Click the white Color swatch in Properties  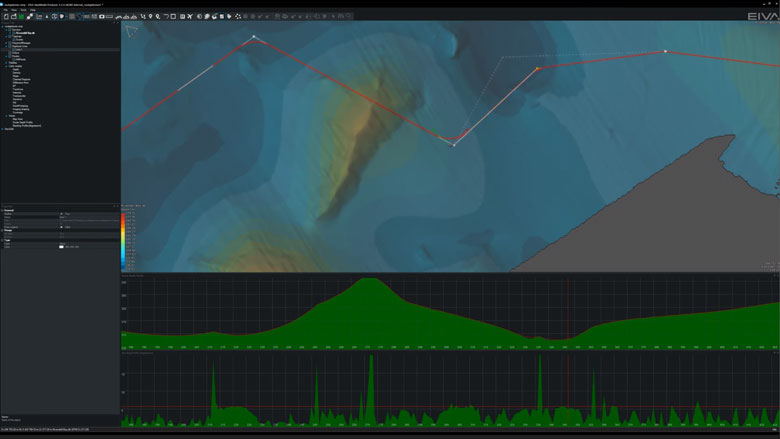pyautogui.click(x=61, y=246)
